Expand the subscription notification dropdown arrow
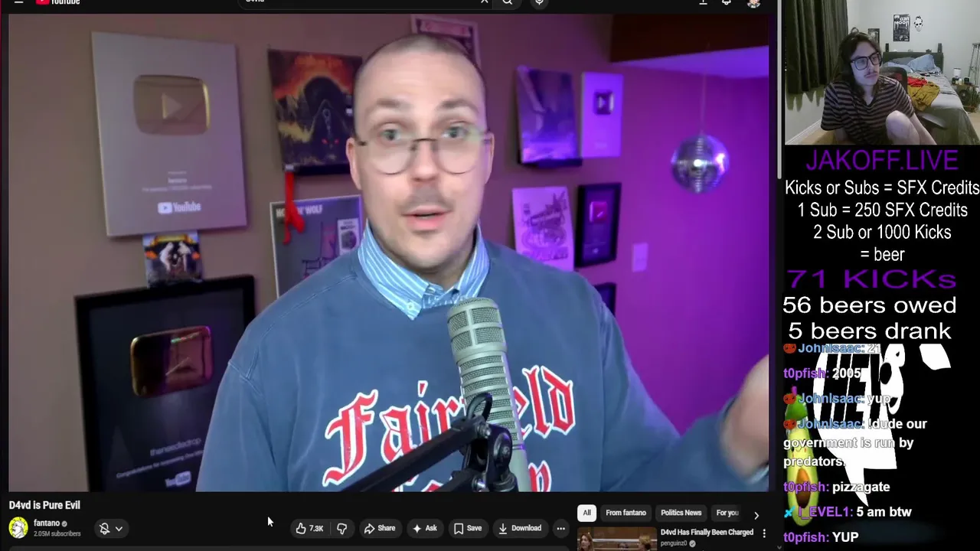980x551 pixels. tap(119, 528)
